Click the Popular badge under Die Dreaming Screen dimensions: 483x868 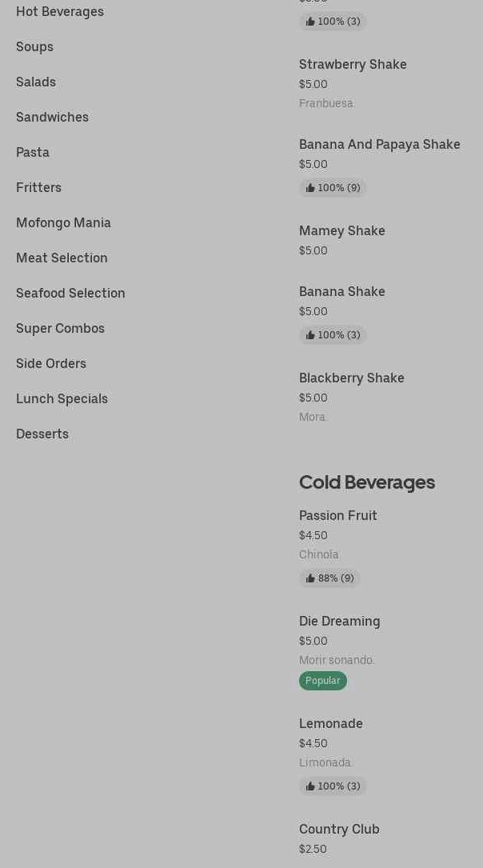pos(322,681)
